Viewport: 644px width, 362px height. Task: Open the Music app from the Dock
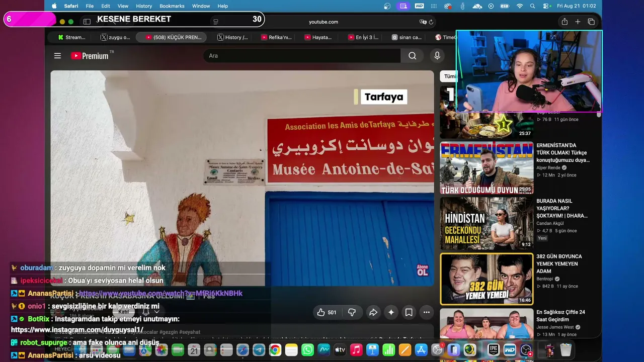point(356,350)
